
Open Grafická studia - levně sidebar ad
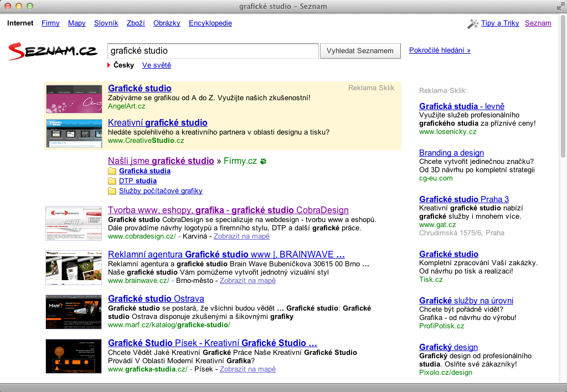[x=462, y=106]
